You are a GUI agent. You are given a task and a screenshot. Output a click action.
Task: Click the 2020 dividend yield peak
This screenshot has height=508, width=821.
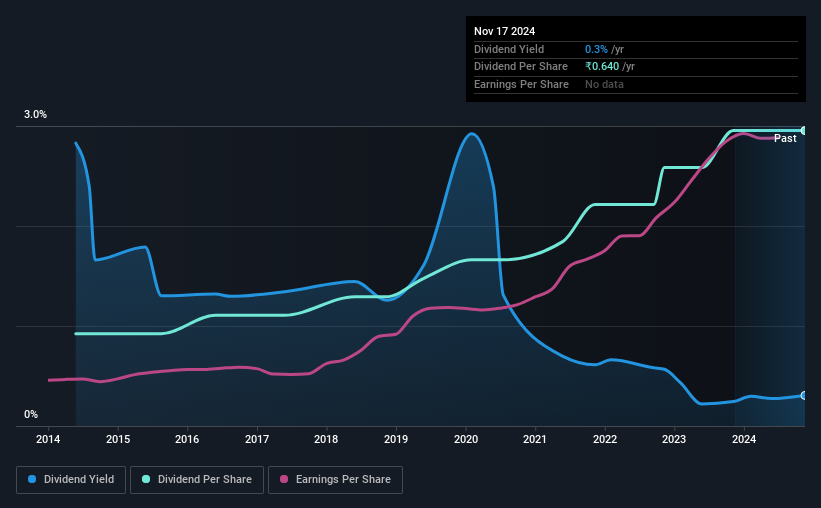coord(471,134)
